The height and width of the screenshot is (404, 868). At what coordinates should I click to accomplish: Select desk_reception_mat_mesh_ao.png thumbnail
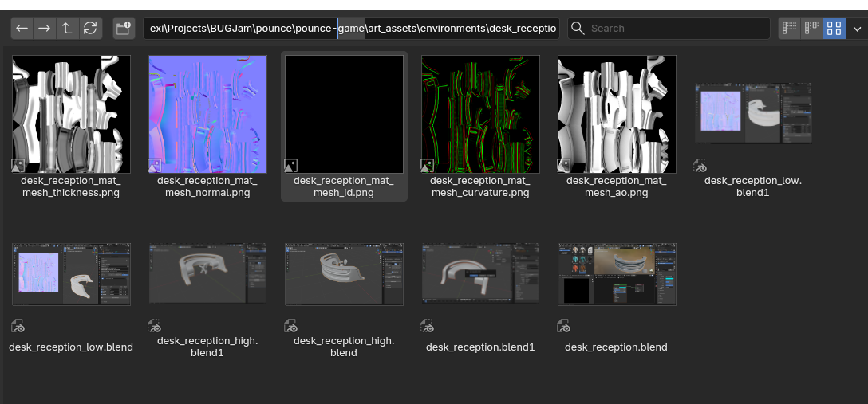point(617,114)
